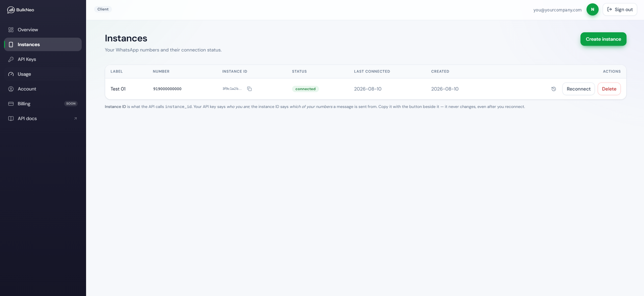644x296 pixels.
Task: Select the number 919000000000
Action: pyautogui.click(x=167, y=89)
